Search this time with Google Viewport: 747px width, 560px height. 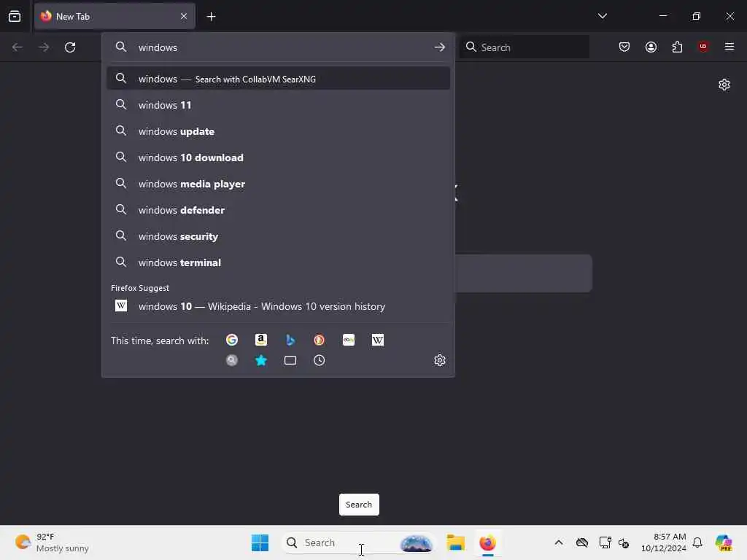(x=232, y=340)
